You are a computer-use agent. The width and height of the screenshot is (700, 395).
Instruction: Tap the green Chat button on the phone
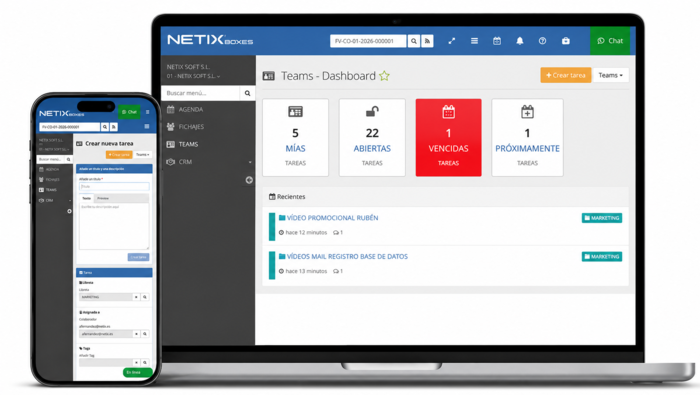coord(129,112)
